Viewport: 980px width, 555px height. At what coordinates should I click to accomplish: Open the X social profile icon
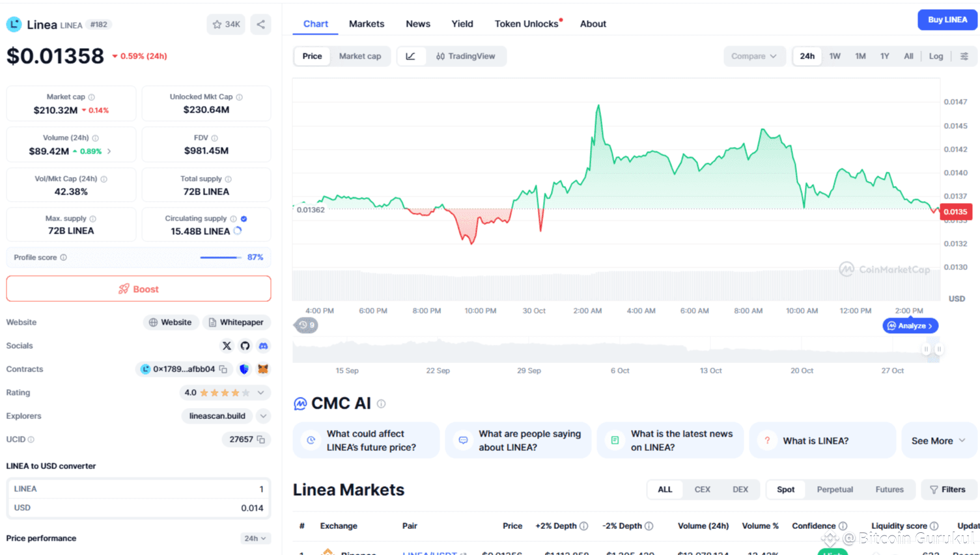pos(227,346)
